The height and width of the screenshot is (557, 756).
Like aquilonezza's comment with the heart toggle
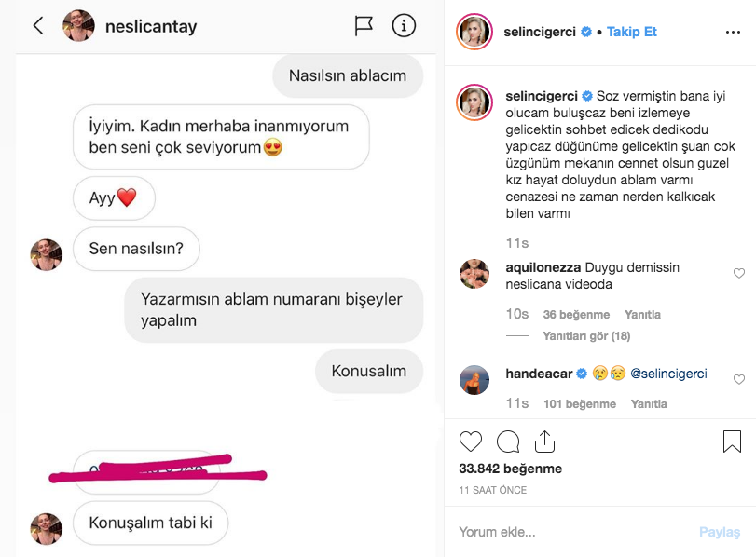(741, 273)
